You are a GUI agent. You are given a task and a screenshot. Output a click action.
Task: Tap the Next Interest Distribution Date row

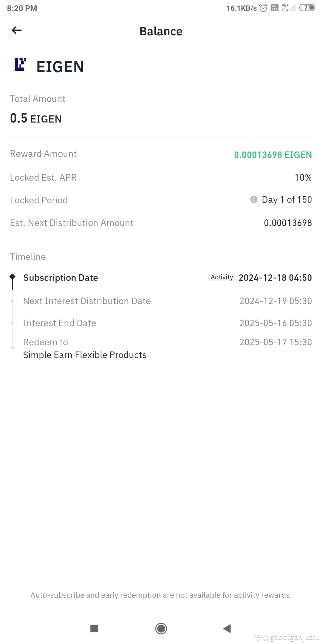[x=161, y=301]
